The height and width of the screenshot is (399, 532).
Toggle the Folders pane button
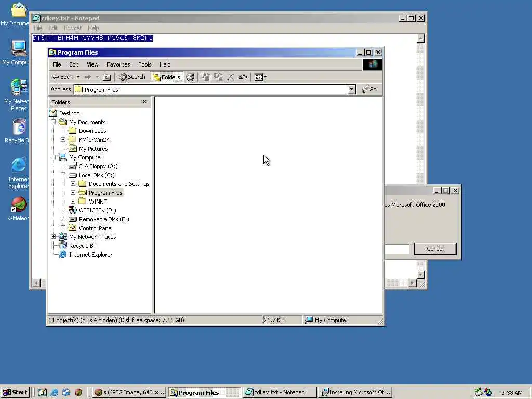166,77
